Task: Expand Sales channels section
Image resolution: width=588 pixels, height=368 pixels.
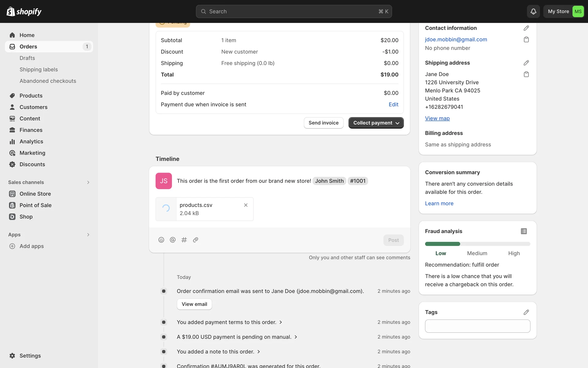Action: coord(88,182)
